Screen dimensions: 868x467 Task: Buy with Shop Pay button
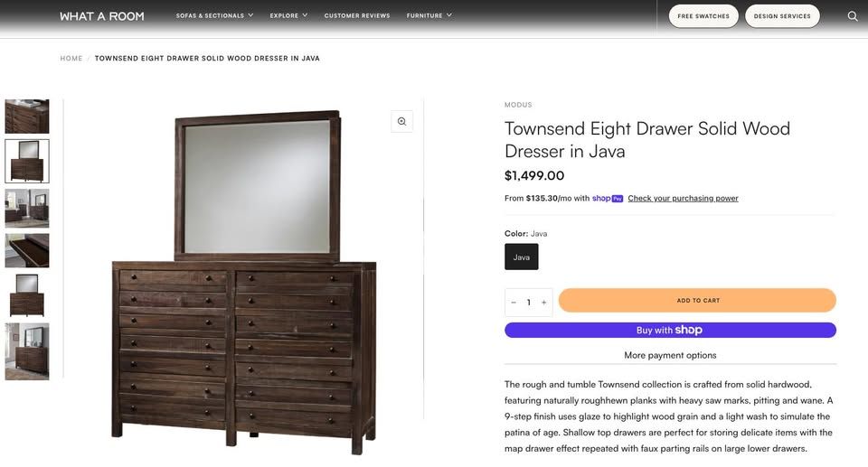point(670,331)
